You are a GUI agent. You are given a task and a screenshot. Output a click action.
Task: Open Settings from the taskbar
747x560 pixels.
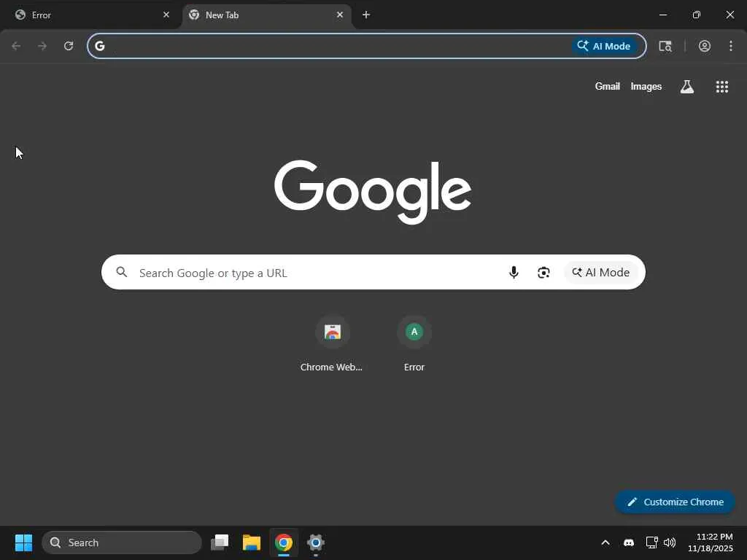click(x=315, y=542)
